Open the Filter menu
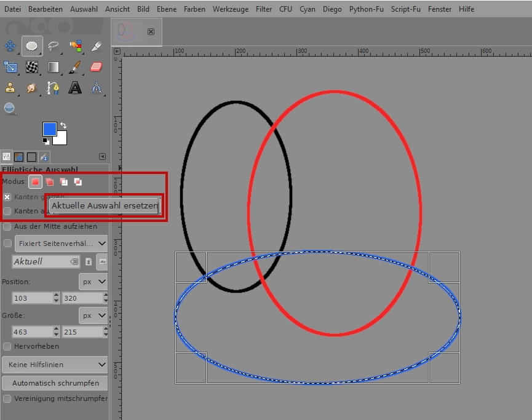Image resolution: width=532 pixels, height=420 pixels. (264, 9)
